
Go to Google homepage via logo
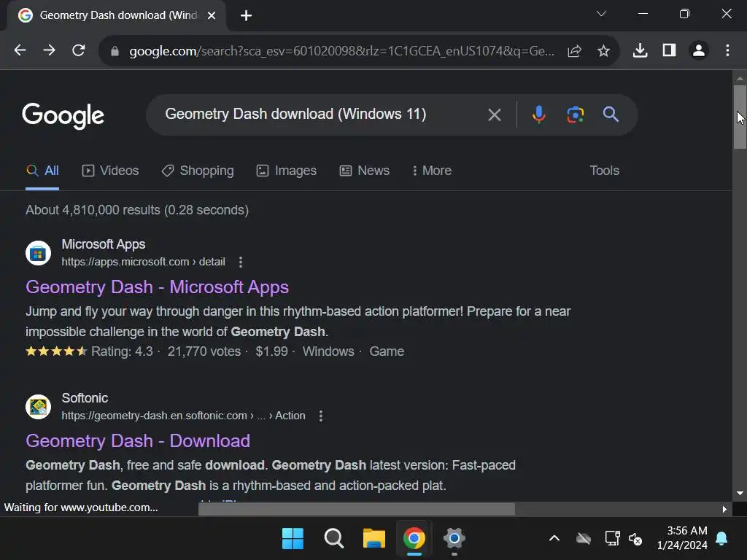coord(63,115)
